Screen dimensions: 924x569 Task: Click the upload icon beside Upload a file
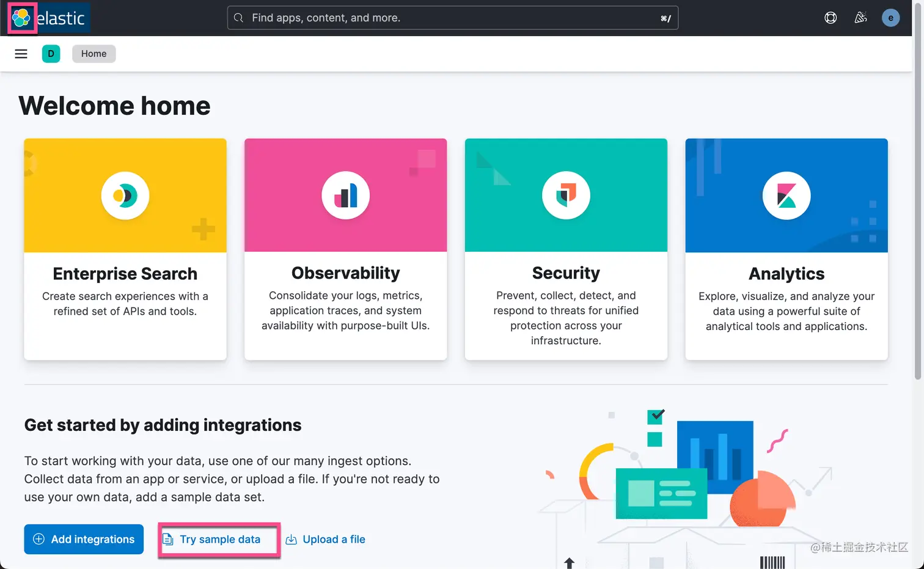pos(291,540)
